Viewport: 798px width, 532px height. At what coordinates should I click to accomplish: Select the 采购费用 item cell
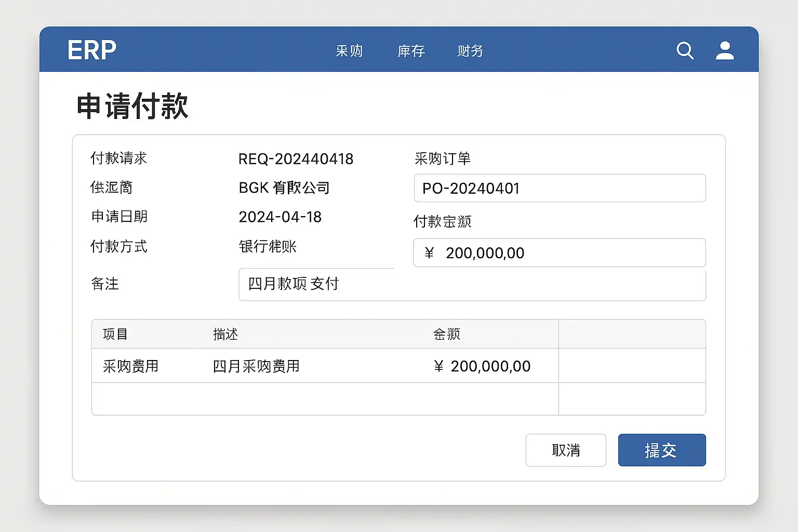point(130,366)
